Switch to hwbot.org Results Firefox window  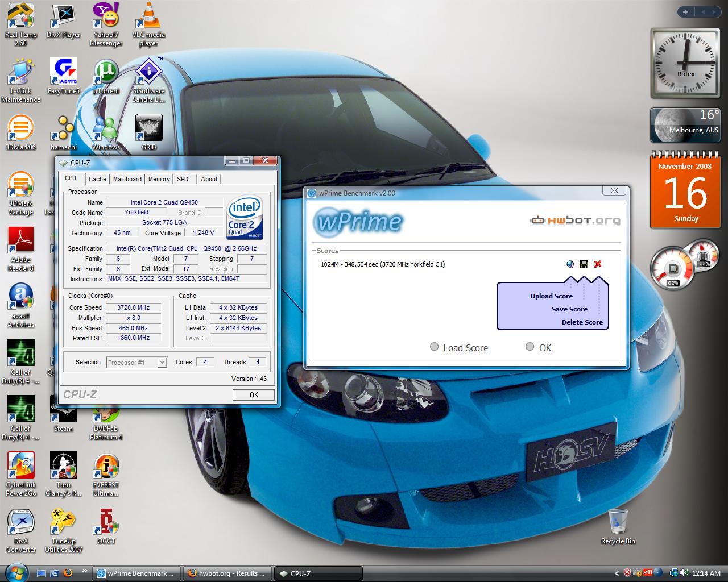(227, 573)
